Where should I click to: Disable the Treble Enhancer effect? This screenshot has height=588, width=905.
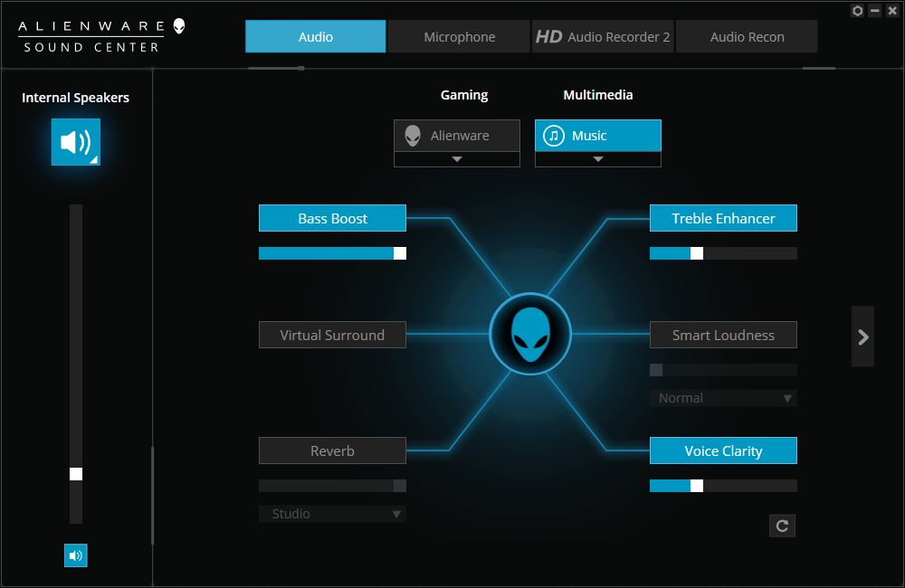pyautogui.click(x=723, y=218)
